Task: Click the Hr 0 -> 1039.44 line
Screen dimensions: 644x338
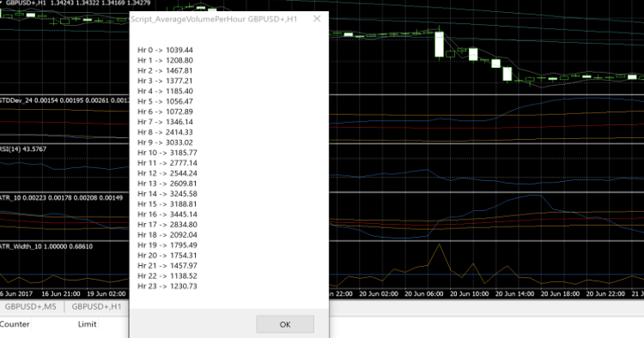Action: coord(165,50)
